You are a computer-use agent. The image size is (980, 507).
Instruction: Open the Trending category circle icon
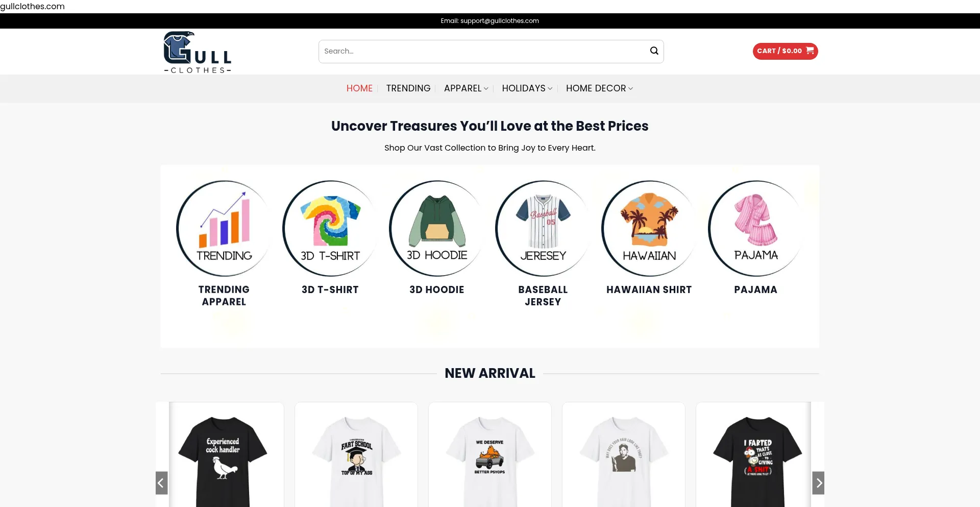224,228
